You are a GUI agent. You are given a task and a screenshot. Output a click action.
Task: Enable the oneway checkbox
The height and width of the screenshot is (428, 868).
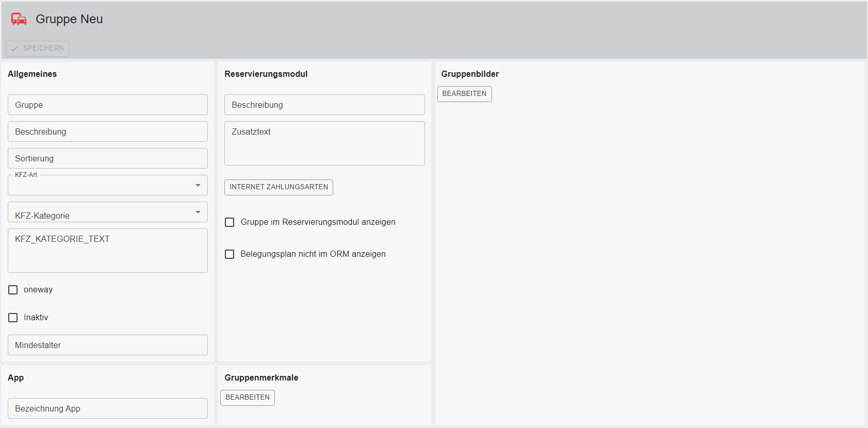point(13,290)
